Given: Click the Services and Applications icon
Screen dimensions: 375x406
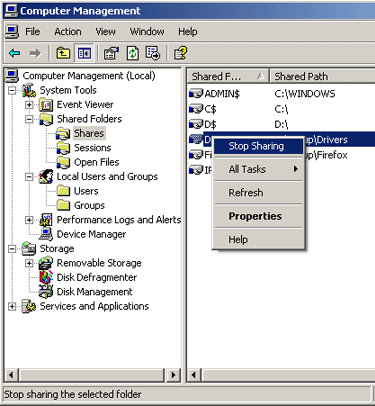Looking at the screenshot, I should click(29, 306).
